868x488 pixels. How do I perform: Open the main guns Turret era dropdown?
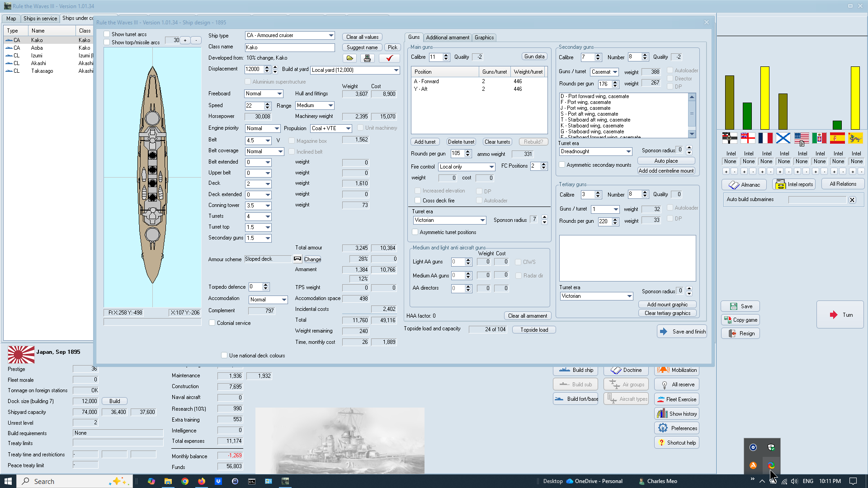pos(482,220)
